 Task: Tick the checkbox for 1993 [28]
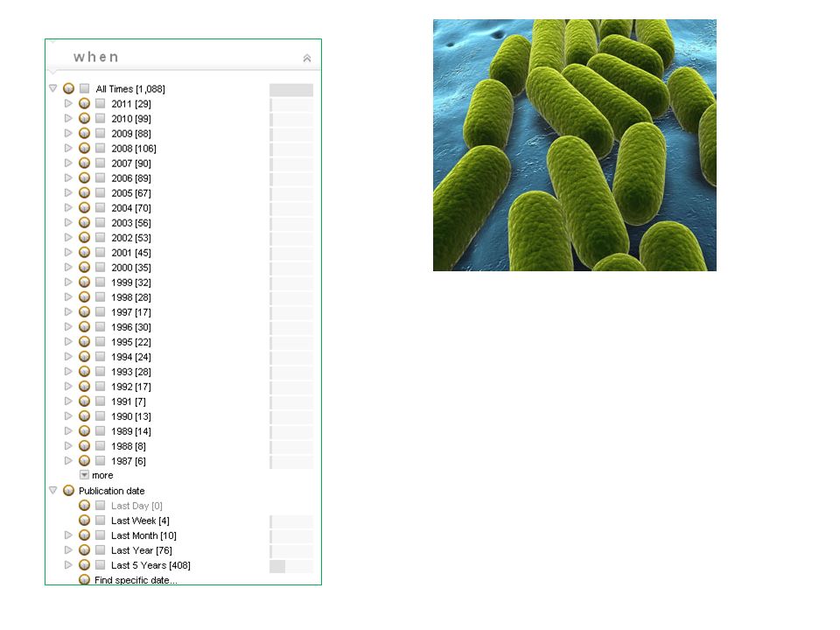pyautogui.click(x=100, y=371)
